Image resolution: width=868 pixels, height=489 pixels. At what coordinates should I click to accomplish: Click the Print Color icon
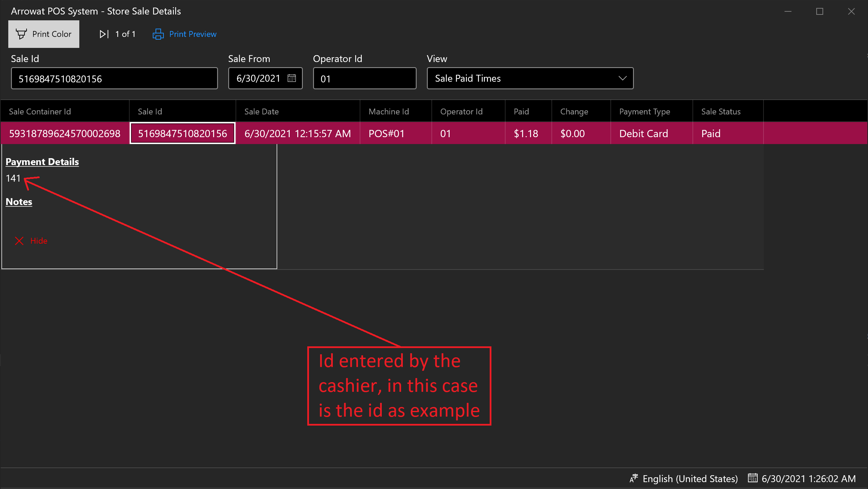coord(45,34)
